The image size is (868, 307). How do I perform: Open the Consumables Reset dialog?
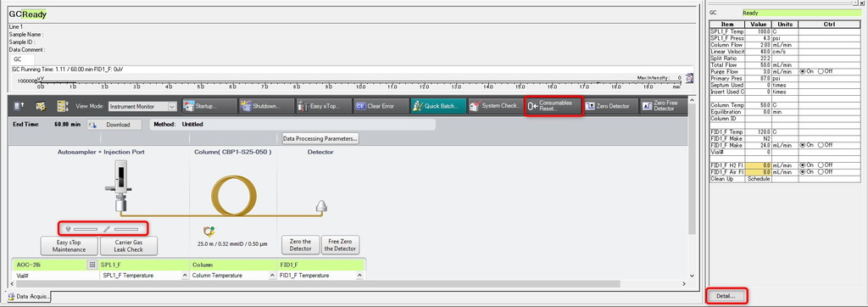553,106
